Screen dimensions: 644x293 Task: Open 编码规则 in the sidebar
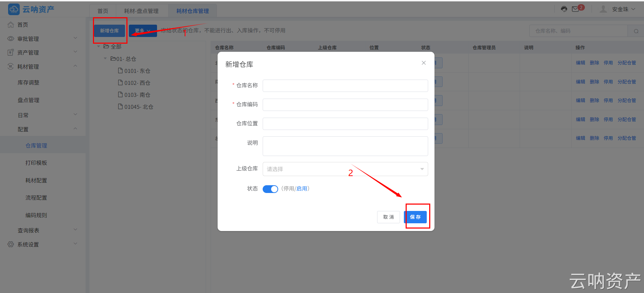(36, 215)
